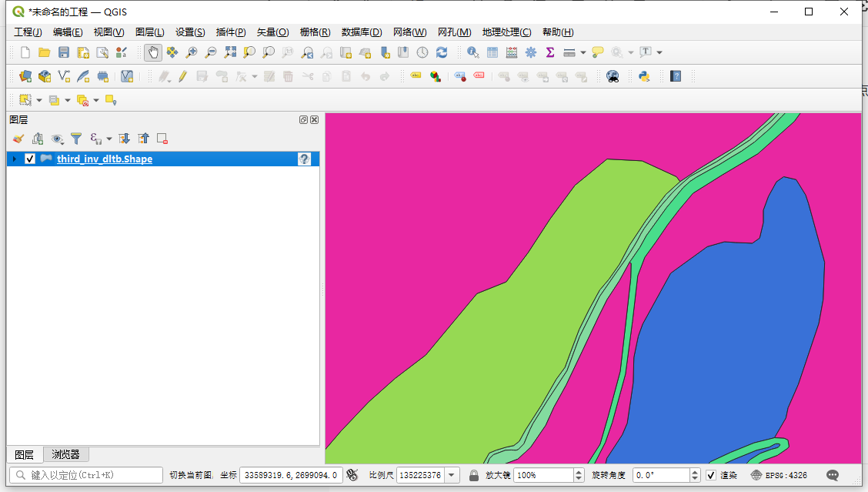This screenshot has height=492, width=868.
Task: Create a new temporary scratch layer
Action: 102,76
